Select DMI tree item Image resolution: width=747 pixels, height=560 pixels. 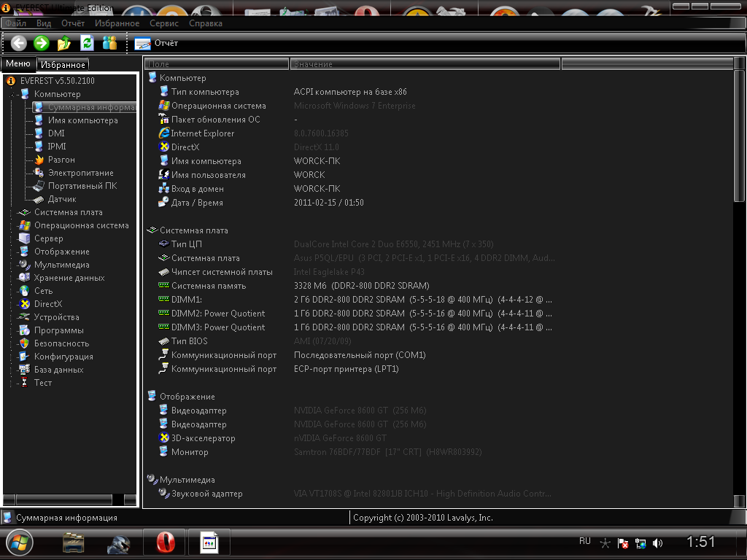56,133
